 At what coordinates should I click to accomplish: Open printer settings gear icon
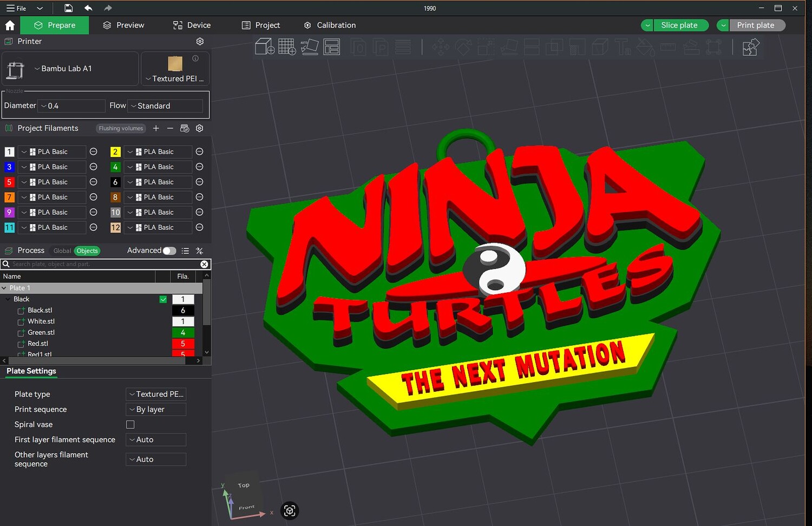(200, 42)
